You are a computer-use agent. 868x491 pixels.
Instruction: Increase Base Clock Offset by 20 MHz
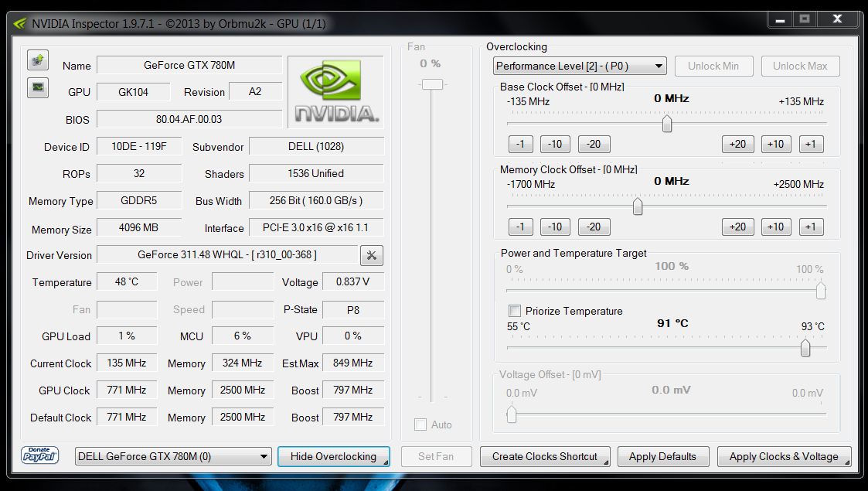(738, 144)
